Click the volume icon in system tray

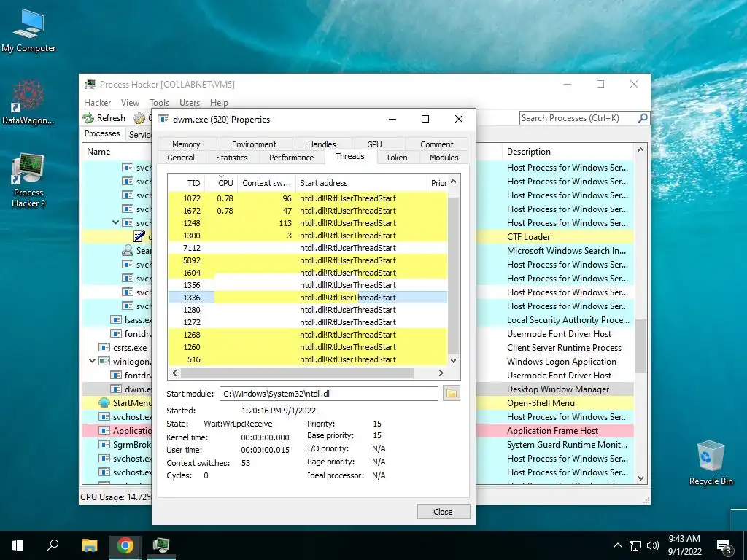click(653, 545)
